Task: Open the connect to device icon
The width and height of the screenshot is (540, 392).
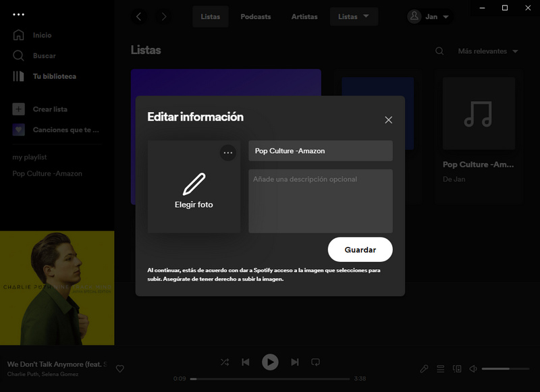Action: point(457,368)
